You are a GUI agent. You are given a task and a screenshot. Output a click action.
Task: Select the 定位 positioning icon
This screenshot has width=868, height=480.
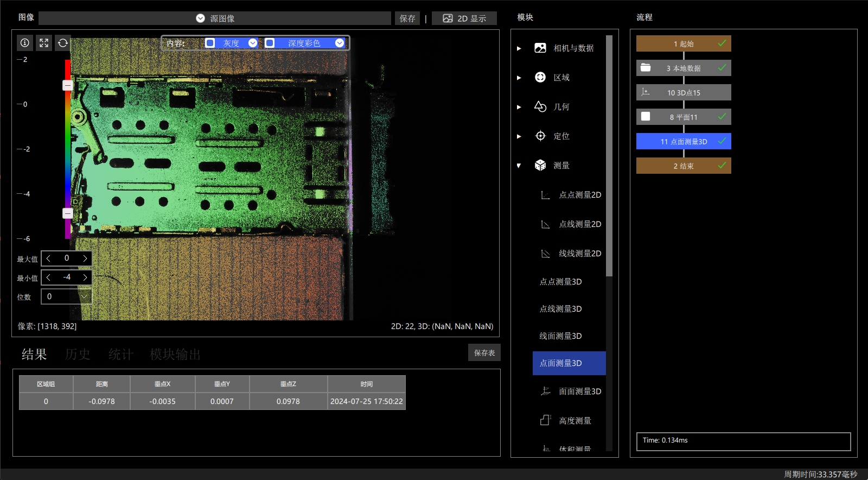pyautogui.click(x=540, y=136)
